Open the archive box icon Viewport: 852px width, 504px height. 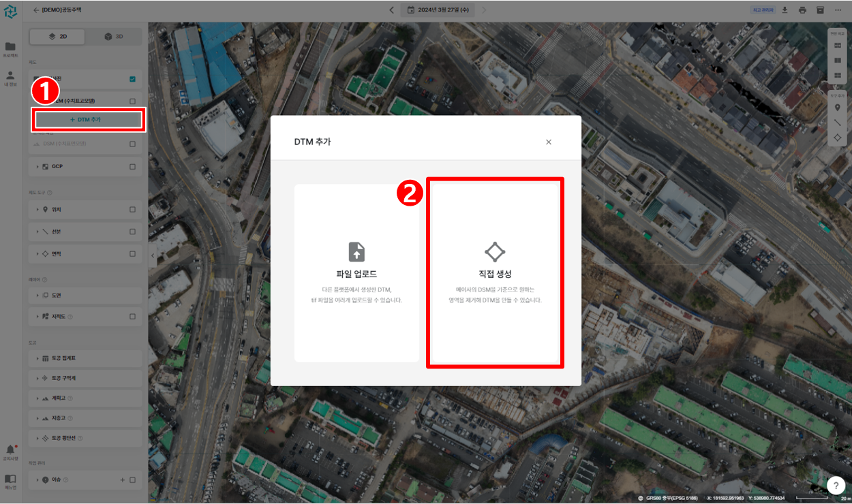(x=820, y=10)
